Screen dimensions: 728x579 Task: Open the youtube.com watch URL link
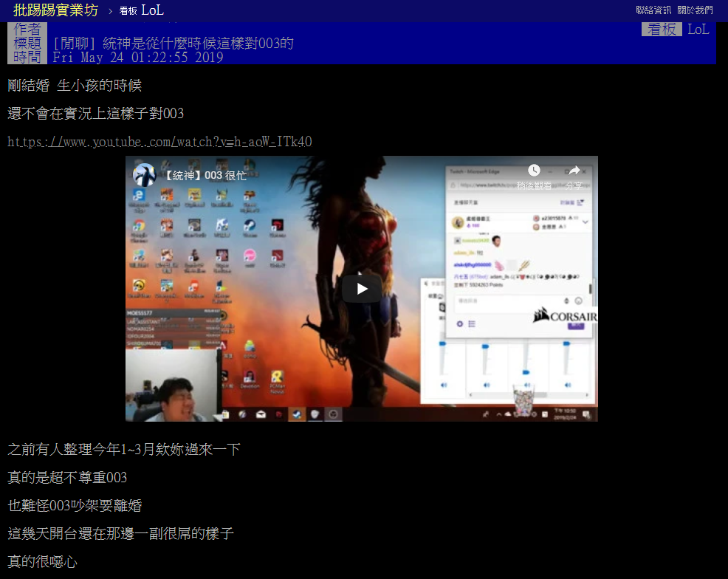pos(159,142)
